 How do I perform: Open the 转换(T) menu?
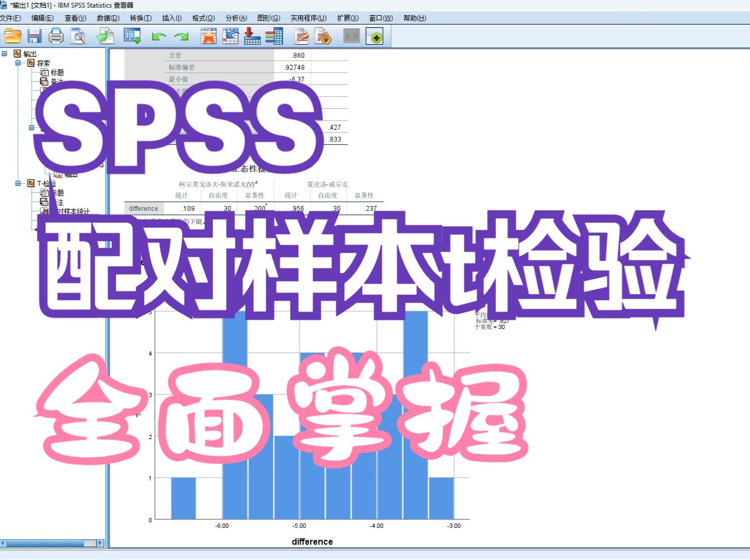(141, 18)
